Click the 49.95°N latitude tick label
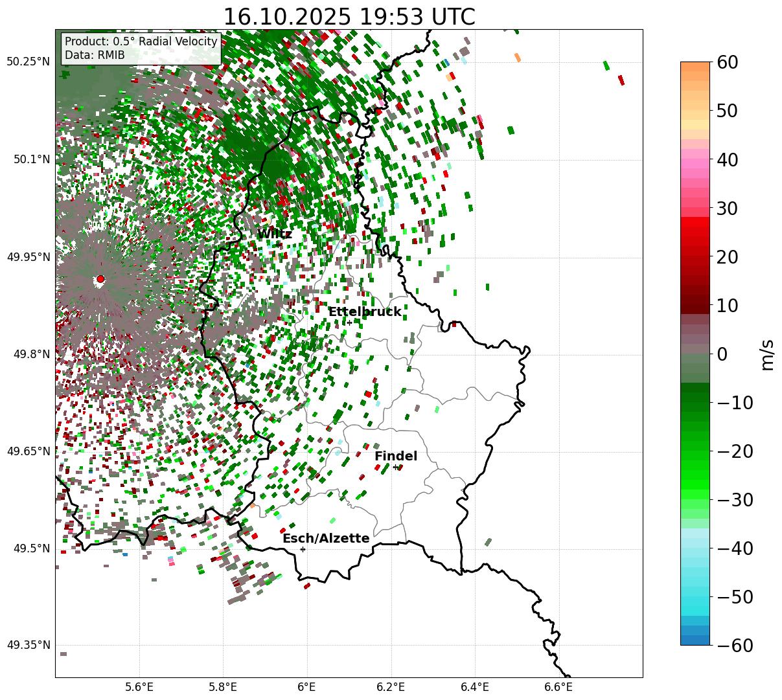Viewport: 782px width, 700px height. pos(29,257)
